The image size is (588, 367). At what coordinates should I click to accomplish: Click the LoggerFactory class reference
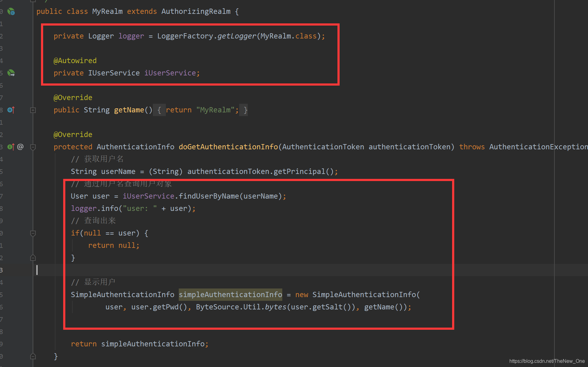185,36
